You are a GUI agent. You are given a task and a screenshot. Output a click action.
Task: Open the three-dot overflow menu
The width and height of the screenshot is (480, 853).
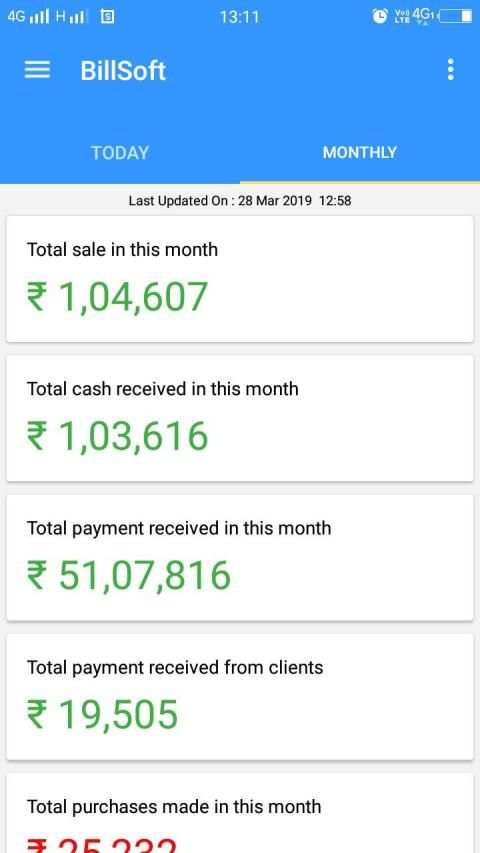click(450, 70)
